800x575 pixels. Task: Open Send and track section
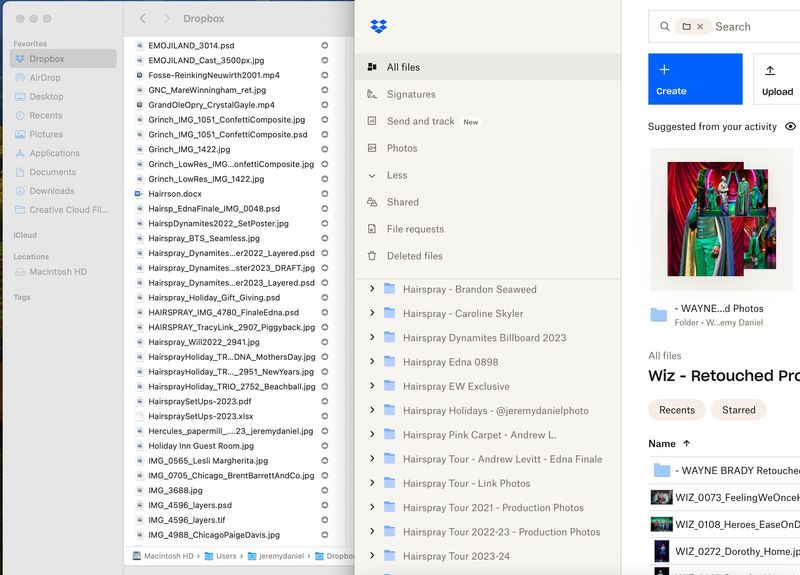pyautogui.click(x=420, y=121)
